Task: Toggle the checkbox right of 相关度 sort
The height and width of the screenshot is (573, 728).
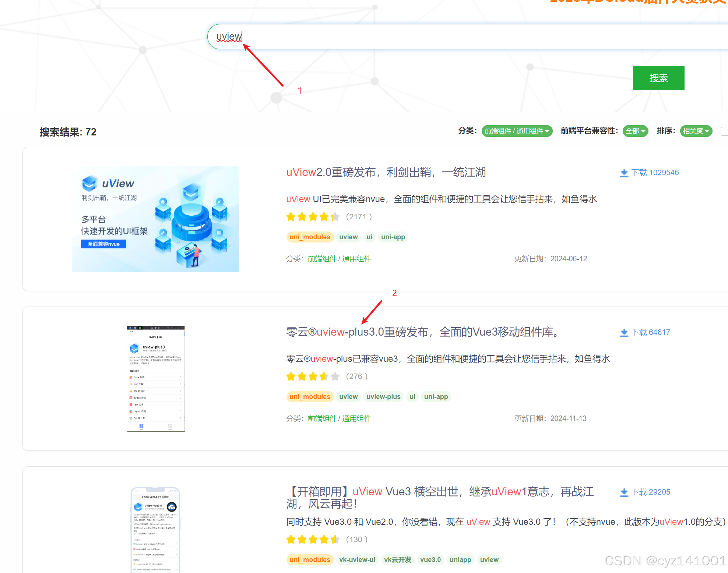Action: pyautogui.click(x=724, y=131)
